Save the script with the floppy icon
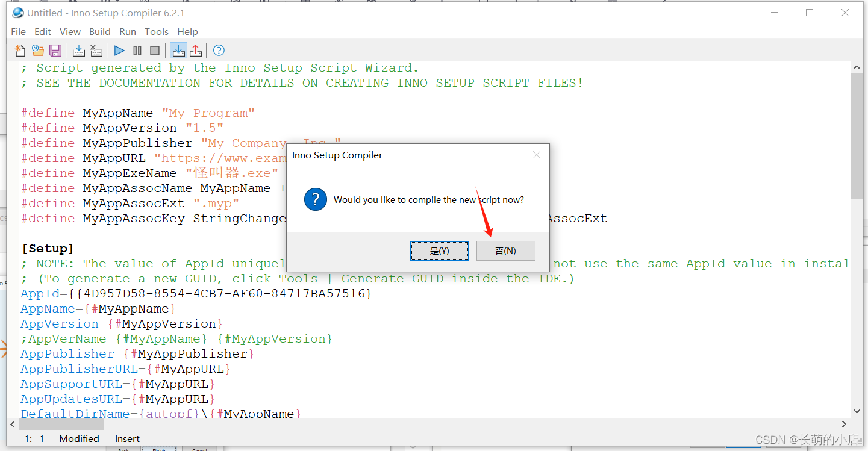868x451 pixels. (55, 51)
